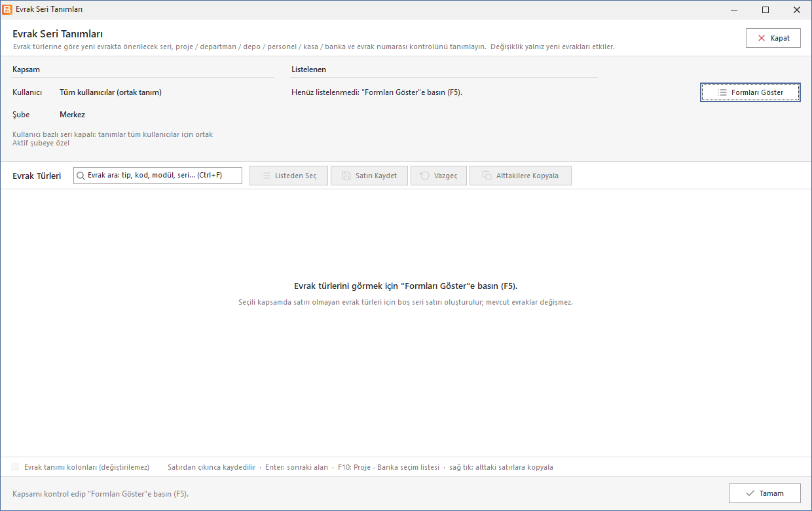Select Alttakilere Kopyala button
This screenshot has height=511, width=812.
point(521,176)
